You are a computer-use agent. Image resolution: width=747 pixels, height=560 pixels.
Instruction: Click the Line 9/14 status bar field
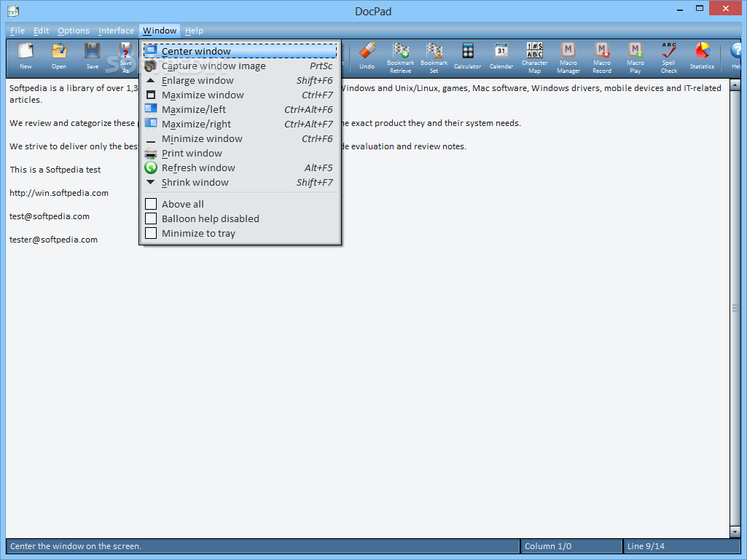coord(681,546)
